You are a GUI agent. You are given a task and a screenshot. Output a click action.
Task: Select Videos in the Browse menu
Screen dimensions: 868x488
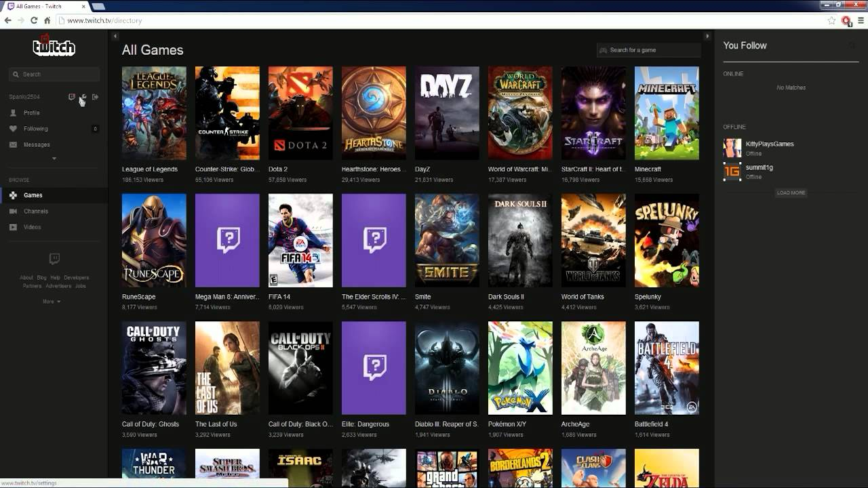tap(54, 227)
